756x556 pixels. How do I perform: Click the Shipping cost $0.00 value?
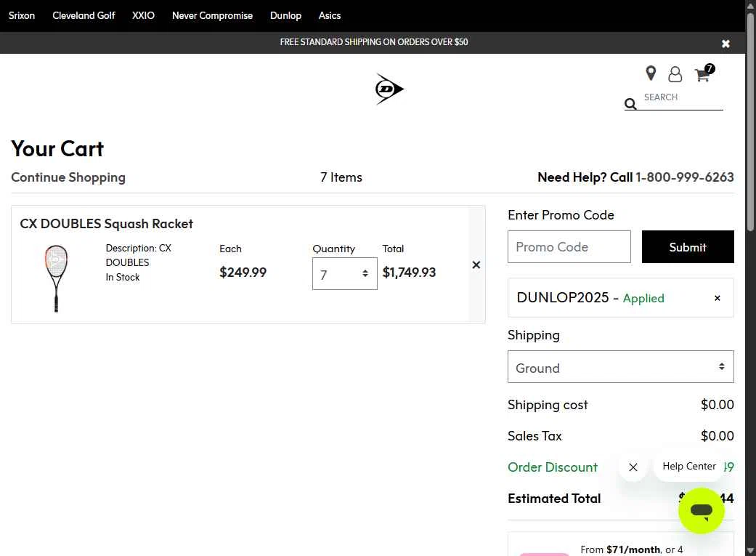(717, 404)
